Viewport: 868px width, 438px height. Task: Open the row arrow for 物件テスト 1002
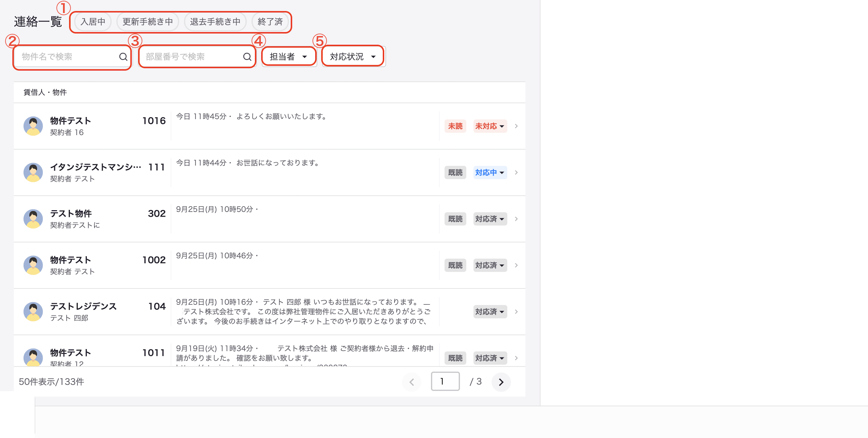(516, 266)
